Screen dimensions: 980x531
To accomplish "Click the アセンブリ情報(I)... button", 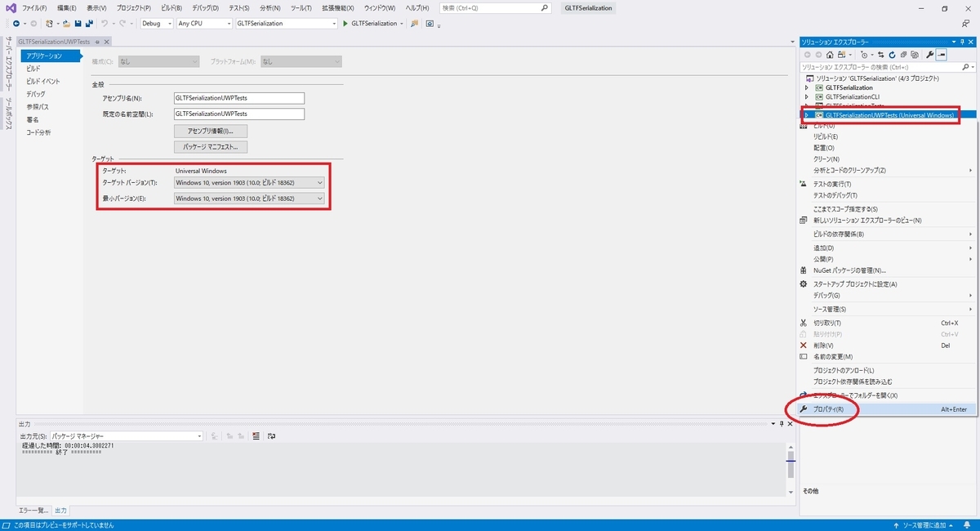I will (211, 131).
